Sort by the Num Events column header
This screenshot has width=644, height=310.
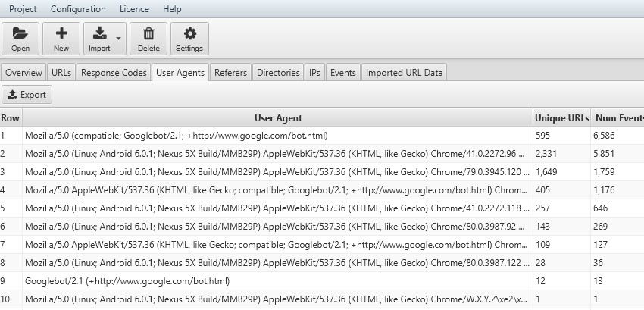click(617, 118)
